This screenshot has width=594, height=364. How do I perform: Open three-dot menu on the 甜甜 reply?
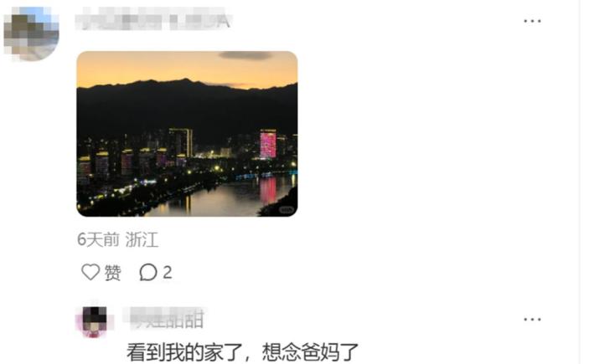click(x=532, y=320)
